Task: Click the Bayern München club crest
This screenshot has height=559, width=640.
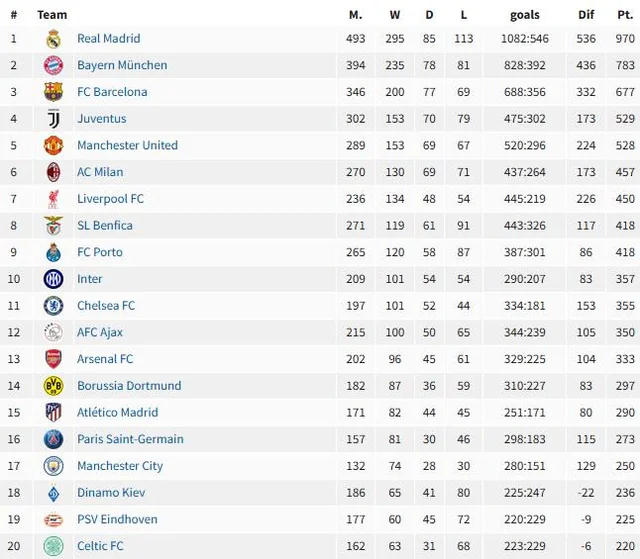Action: (53, 65)
